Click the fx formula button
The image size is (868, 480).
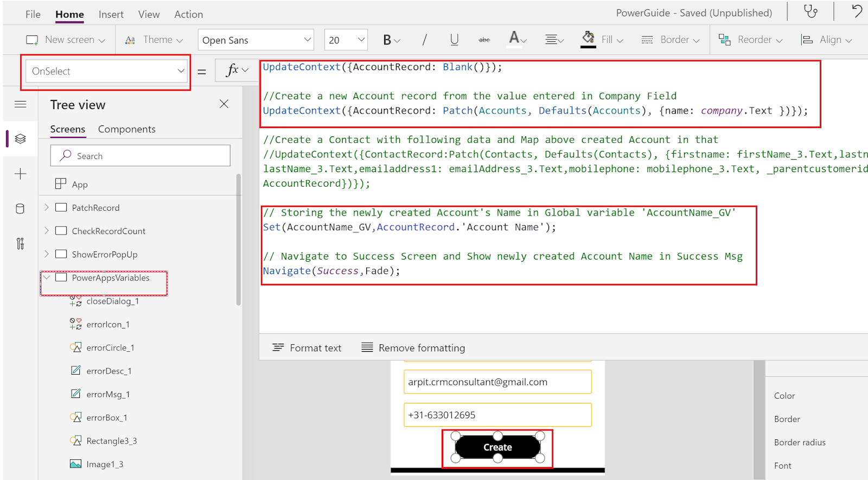point(237,70)
